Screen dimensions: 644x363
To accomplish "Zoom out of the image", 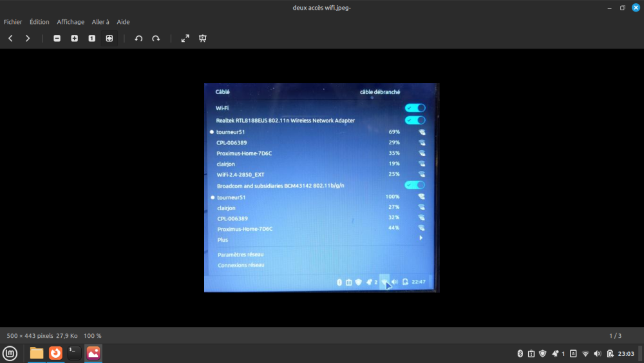I will [57, 39].
